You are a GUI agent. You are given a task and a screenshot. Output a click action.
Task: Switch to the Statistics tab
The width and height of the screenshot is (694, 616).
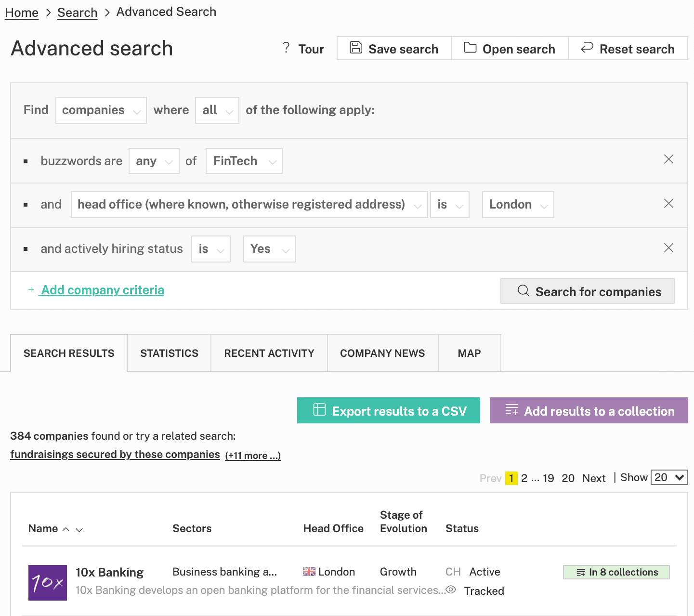[x=169, y=353]
